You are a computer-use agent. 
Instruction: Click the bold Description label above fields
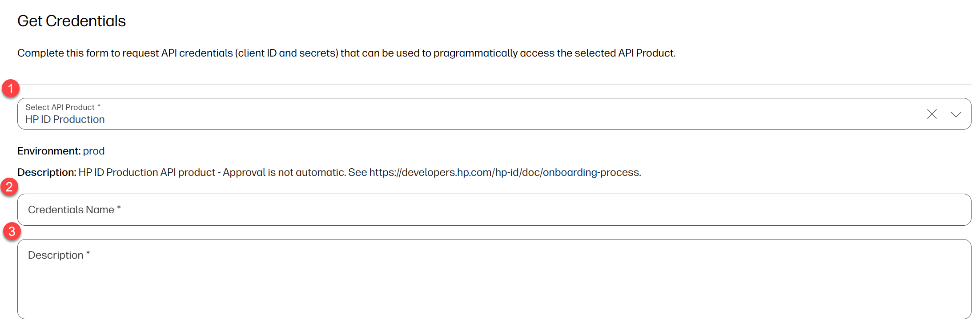click(x=47, y=172)
